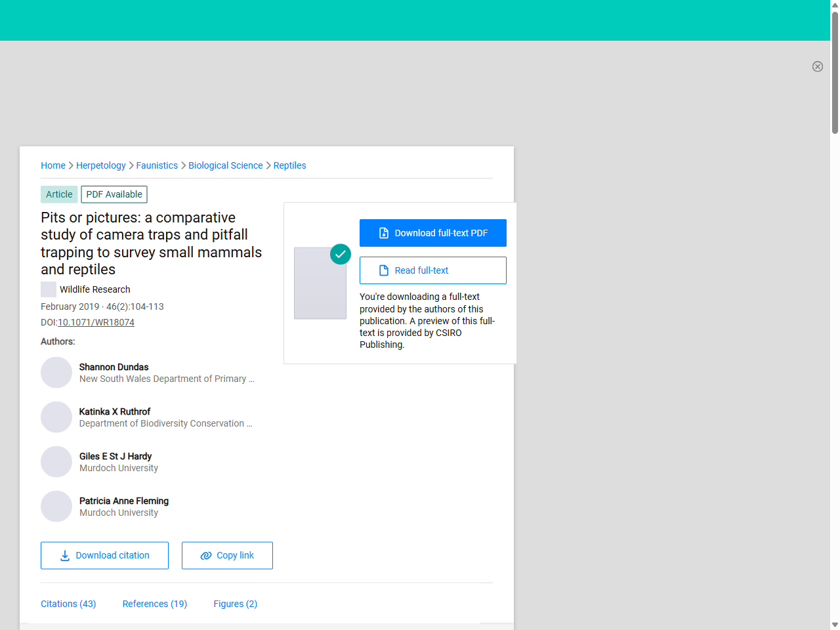840x630 pixels.
Task: Open the References (19) tab
Action: (155, 604)
